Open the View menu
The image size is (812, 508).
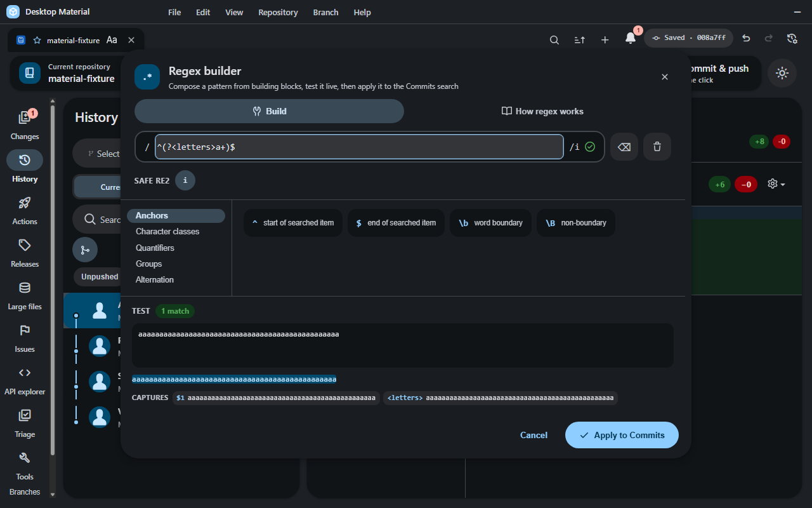point(234,12)
